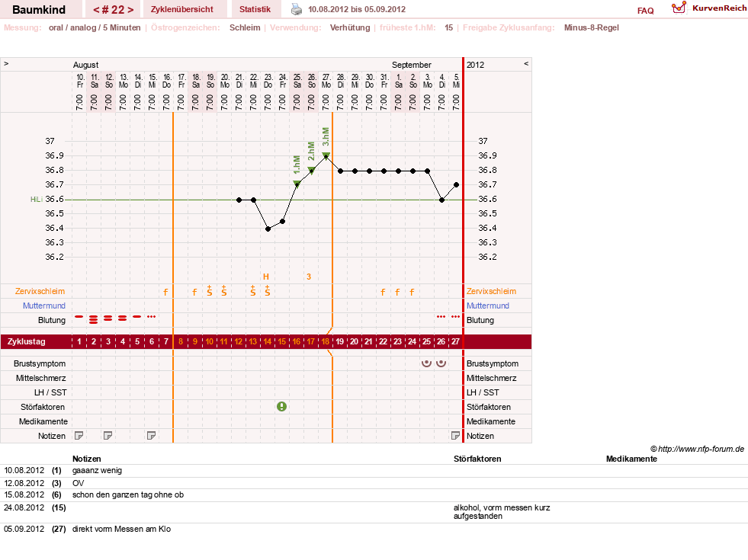Click the H marker on cycle day 14
The width and height of the screenshot is (748, 560).
[266, 277]
